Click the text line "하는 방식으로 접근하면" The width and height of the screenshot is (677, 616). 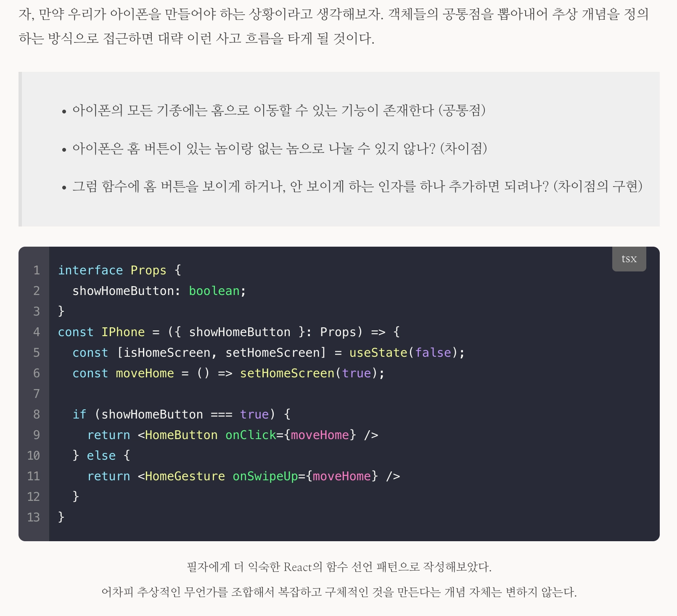tap(196, 39)
